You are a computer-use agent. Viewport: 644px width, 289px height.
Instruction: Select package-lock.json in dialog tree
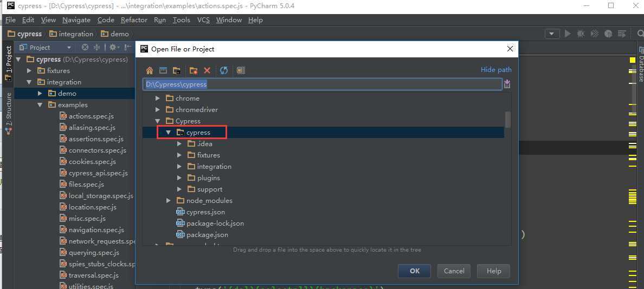click(210, 224)
